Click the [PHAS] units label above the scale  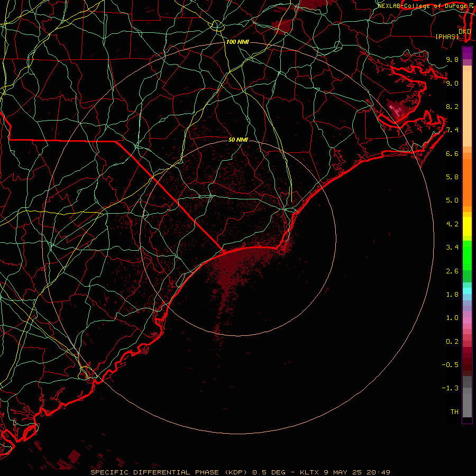(447, 36)
